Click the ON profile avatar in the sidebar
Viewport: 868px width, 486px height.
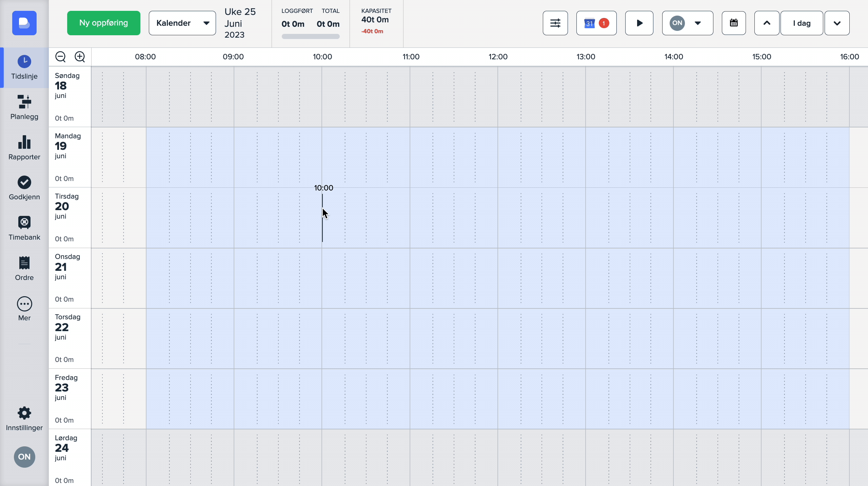24,457
